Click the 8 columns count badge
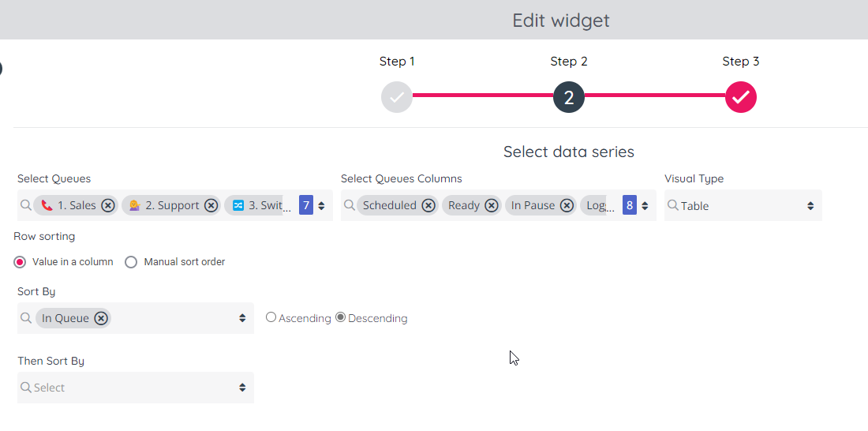This screenshot has width=868, height=431. coord(630,205)
